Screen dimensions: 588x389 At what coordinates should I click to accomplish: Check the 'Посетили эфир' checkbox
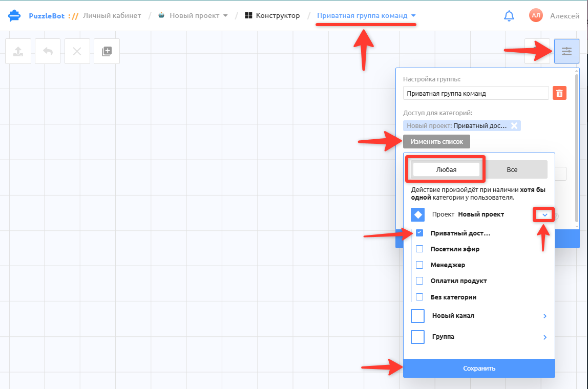(419, 249)
